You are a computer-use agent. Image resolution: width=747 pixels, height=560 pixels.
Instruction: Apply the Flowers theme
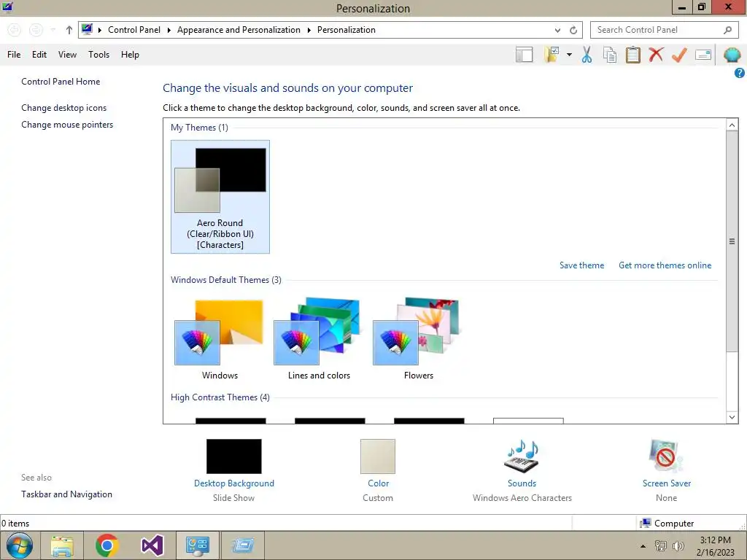418,338
